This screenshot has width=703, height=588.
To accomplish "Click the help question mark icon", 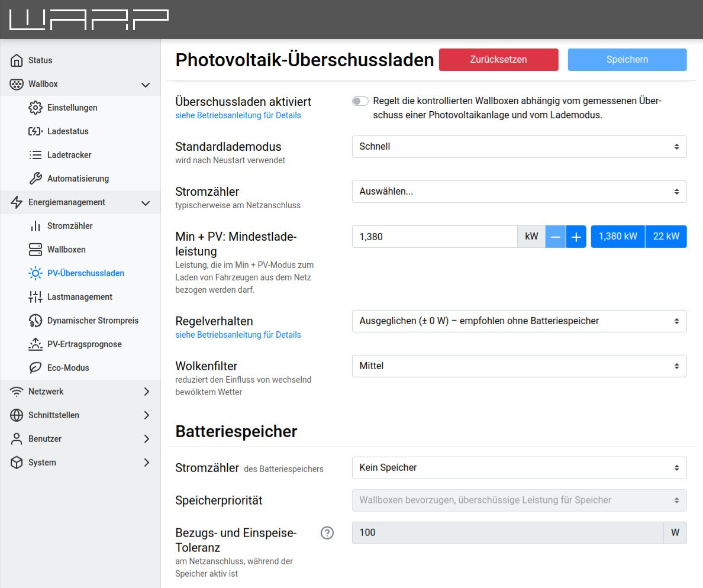I will (x=327, y=533).
